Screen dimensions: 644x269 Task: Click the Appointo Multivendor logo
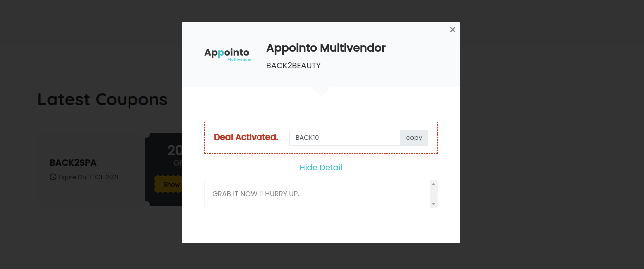click(228, 54)
